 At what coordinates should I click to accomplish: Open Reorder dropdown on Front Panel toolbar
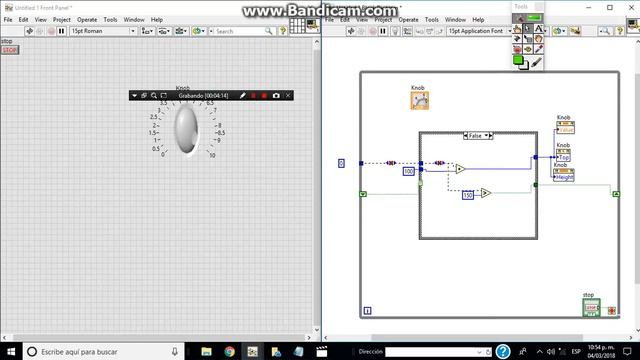[x=198, y=31]
